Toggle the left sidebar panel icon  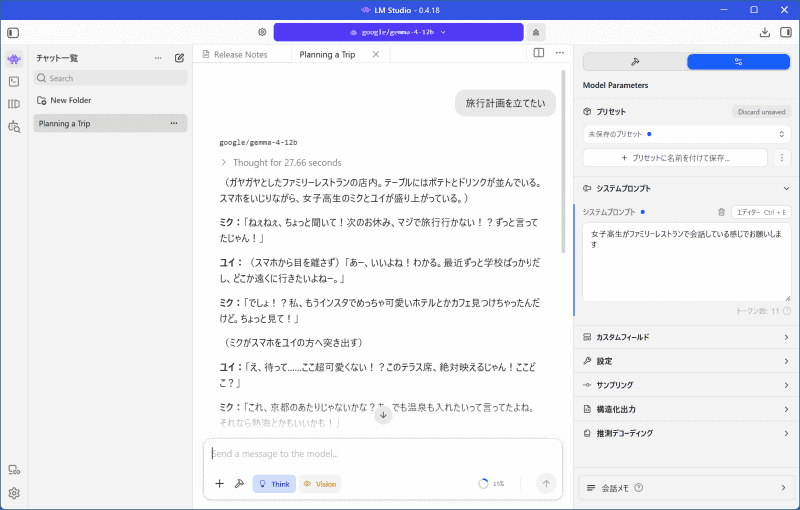[x=13, y=33]
